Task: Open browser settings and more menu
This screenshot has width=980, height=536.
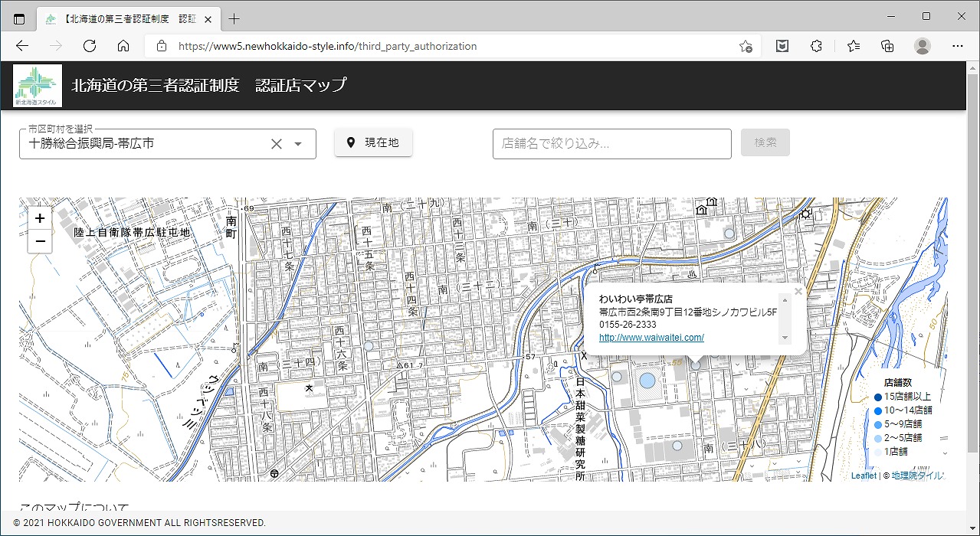Action: 956,46
